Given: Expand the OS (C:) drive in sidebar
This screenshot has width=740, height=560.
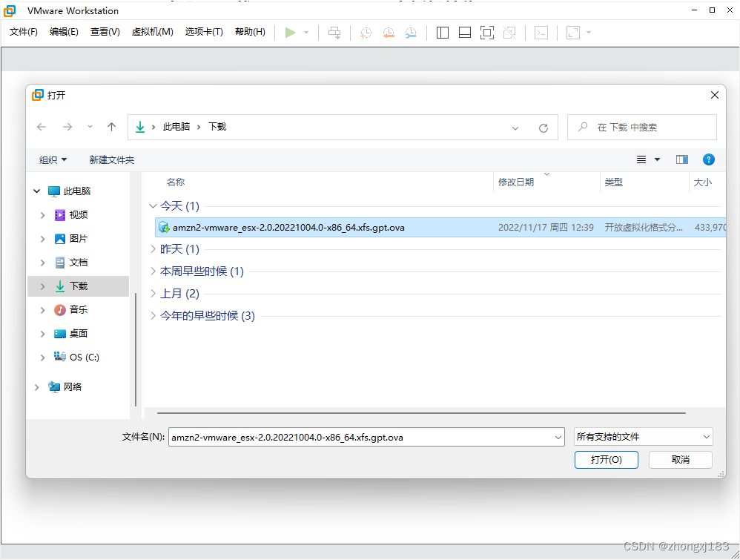Looking at the screenshot, I should click(x=42, y=357).
